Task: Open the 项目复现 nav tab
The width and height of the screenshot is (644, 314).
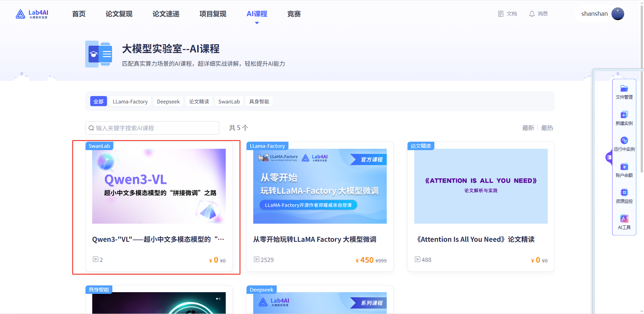Action: [213, 14]
